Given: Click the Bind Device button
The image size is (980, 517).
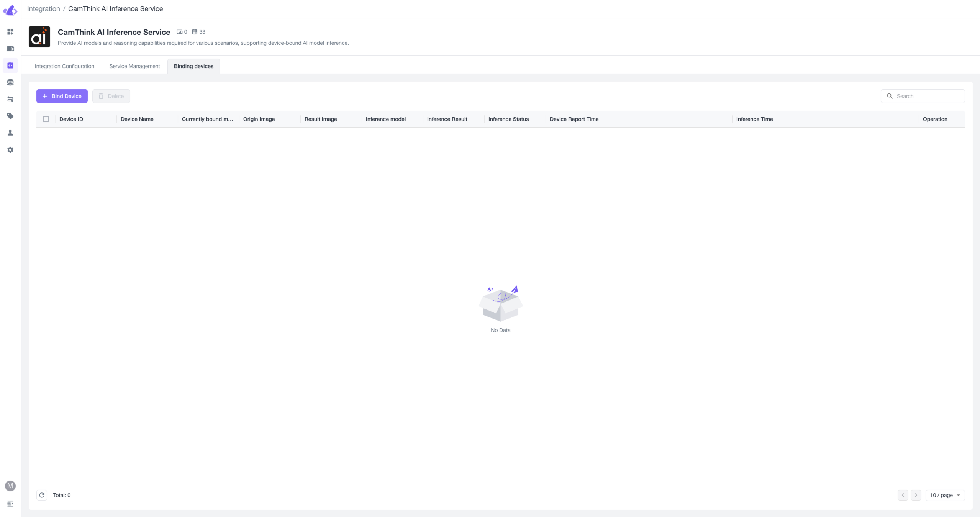Looking at the screenshot, I should (x=62, y=96).
